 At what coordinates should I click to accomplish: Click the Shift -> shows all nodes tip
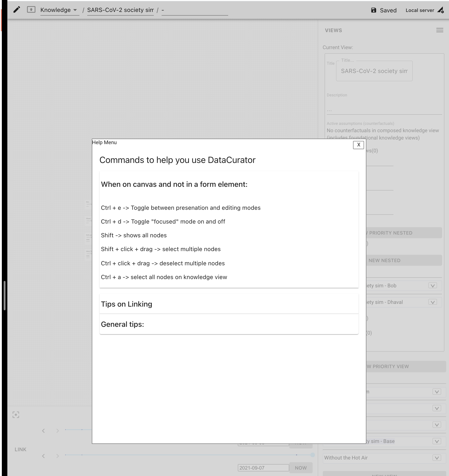coord(134,235)
